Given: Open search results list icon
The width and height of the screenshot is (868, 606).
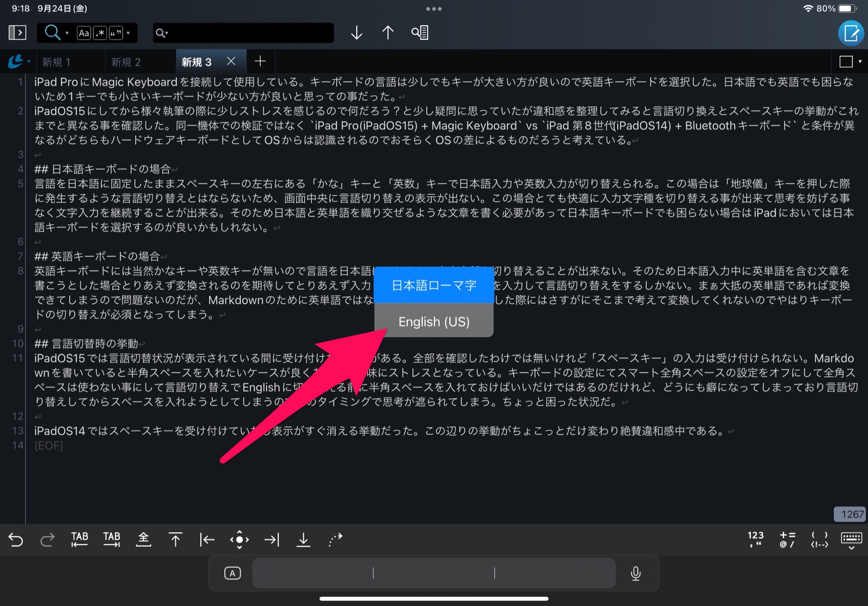Looking at the screenshot, I should point(420,32).
